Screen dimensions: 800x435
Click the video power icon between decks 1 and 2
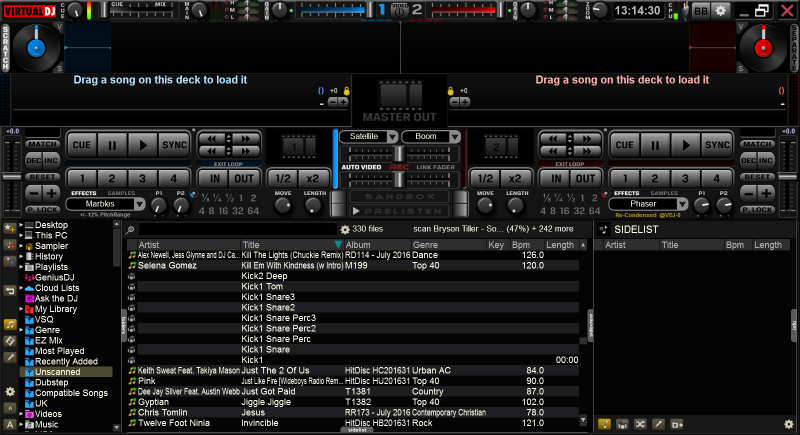[399, 10]
